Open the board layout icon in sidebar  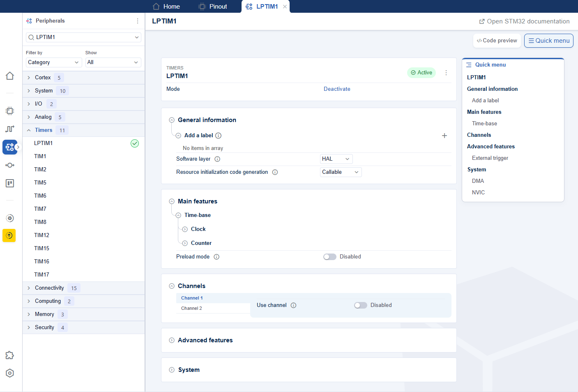[x=10, y=183]
